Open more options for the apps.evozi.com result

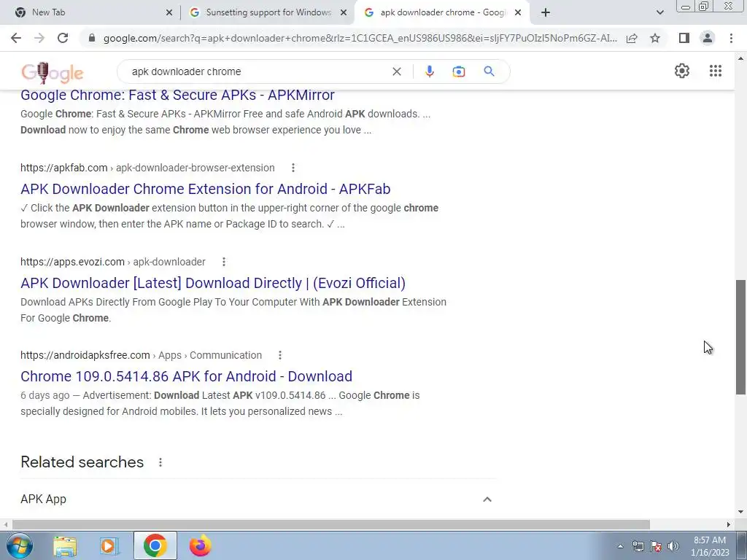click(223, 262)
